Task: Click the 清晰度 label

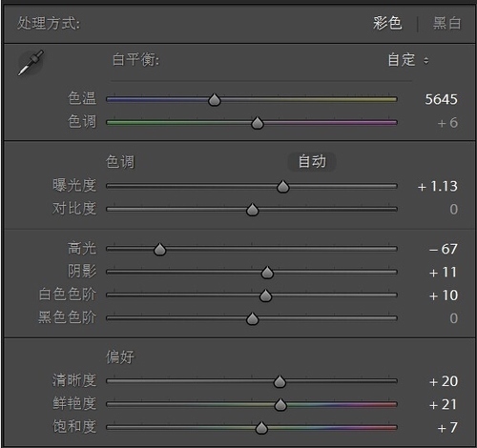Action: coord(74,380)
